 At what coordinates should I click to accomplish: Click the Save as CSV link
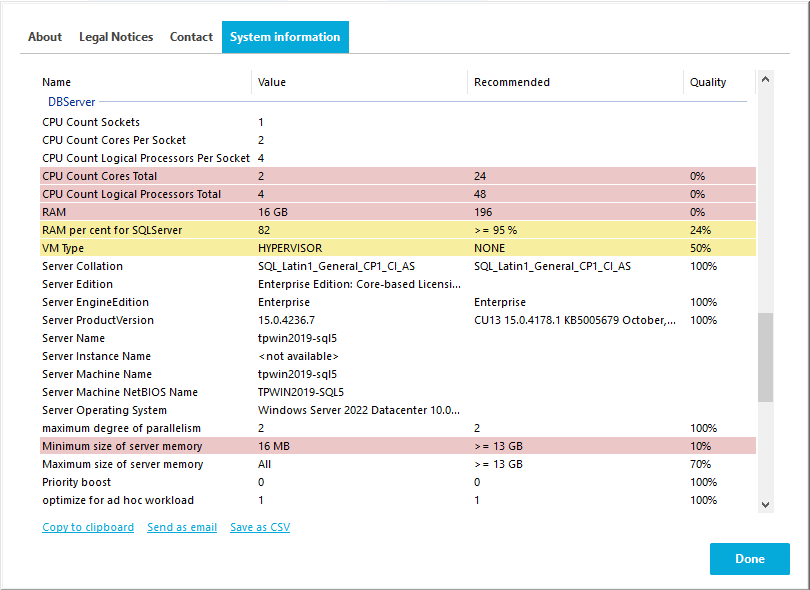[260, 527]
